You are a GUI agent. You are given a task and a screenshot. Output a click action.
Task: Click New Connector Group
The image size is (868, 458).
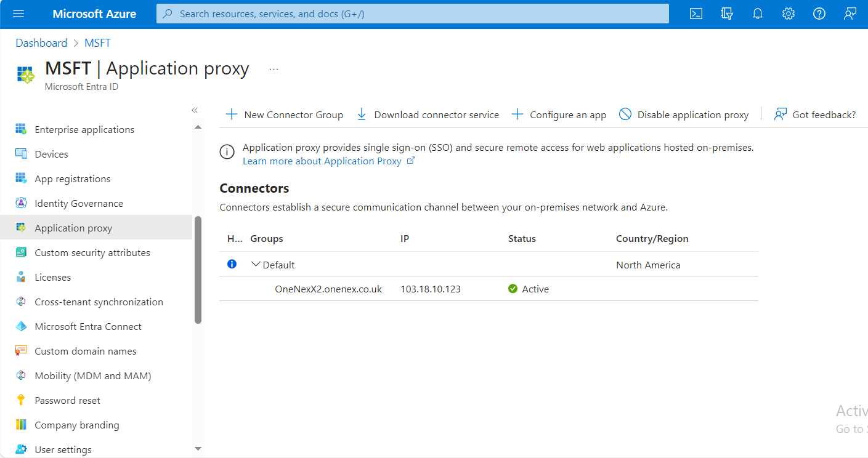coord(284,114)
